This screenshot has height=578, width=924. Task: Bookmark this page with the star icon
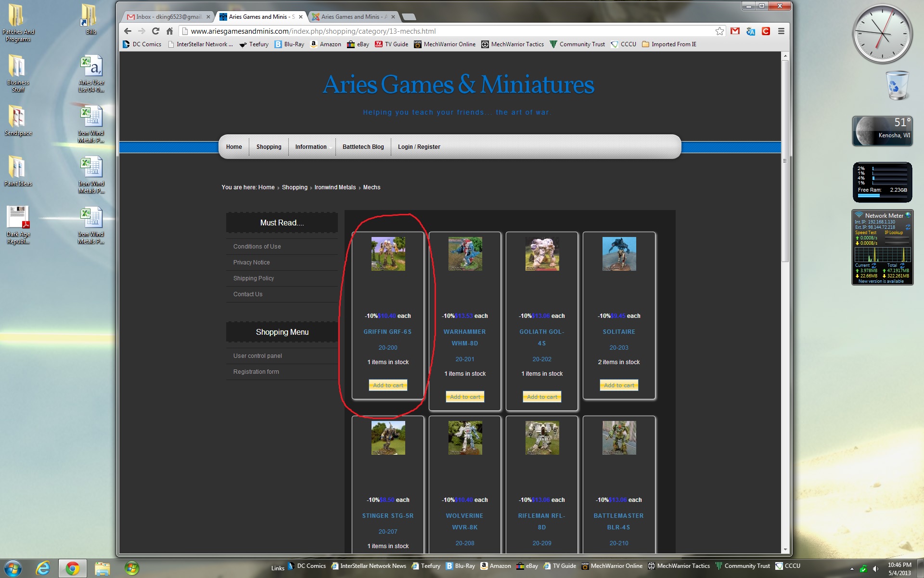click(x=719, y=31)
